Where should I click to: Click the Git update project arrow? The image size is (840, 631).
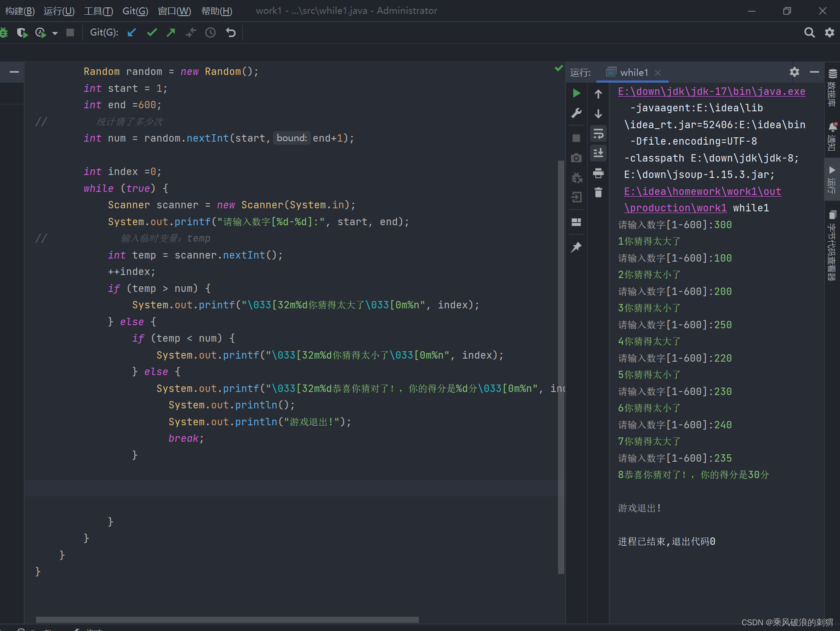[x=132, y=32]
